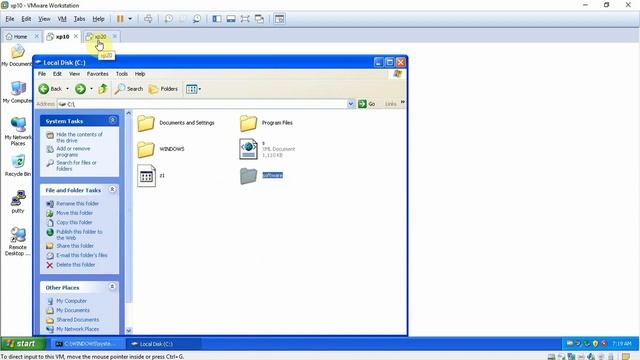Open VMware File menu
Screen dimensions: 640x360
10,19
